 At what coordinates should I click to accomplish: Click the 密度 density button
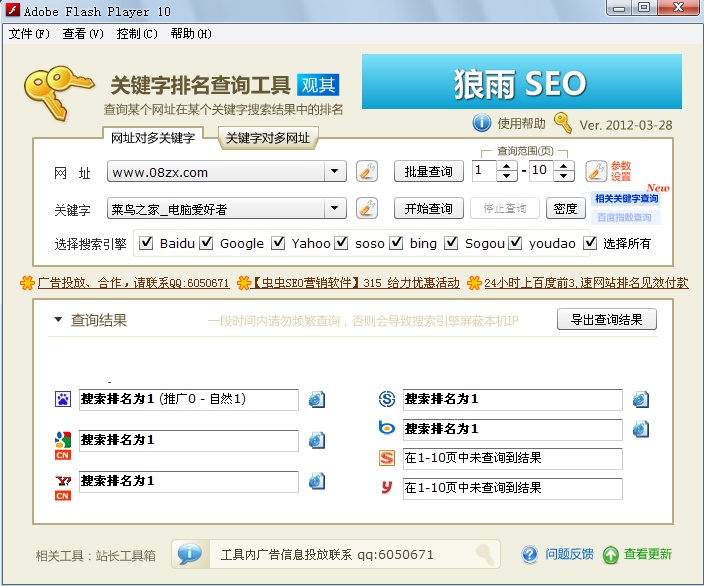tap(566, 208)
